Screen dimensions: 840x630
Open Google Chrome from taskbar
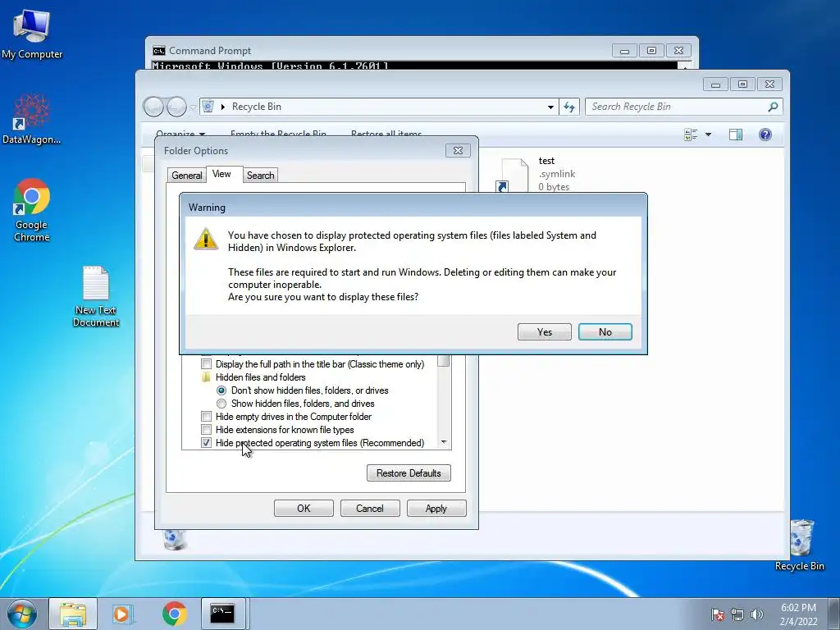pyautogui.click(x=174, y=614)
